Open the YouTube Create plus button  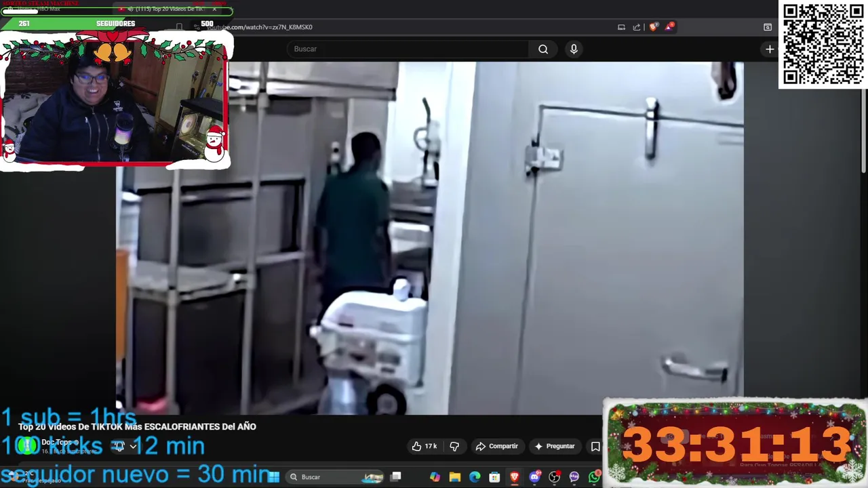tap(770, 49)
